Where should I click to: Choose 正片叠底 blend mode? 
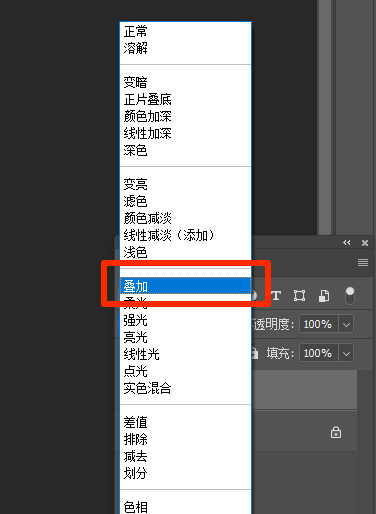pyautogui.click(x=185, y=99)
